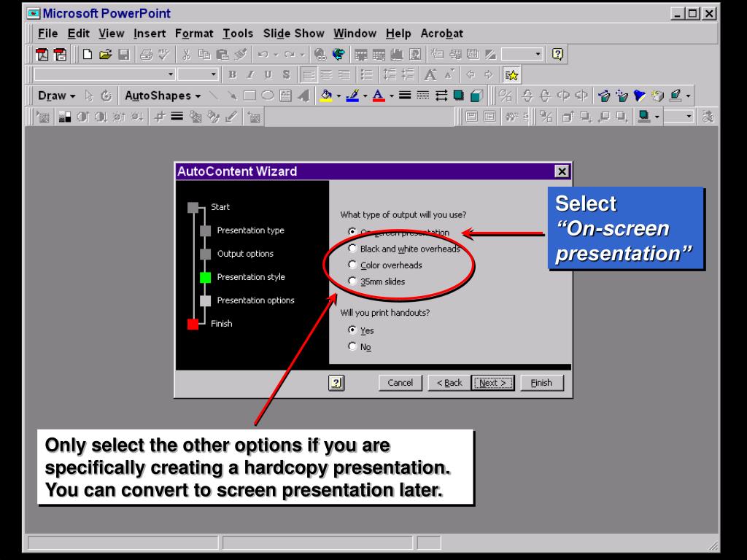Open the Draw menu dropdown
Screen dimensions: 747x560
(x=57, y=96)
